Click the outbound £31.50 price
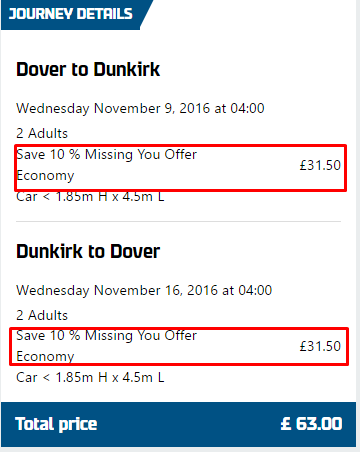 click(x=320, y=165)
